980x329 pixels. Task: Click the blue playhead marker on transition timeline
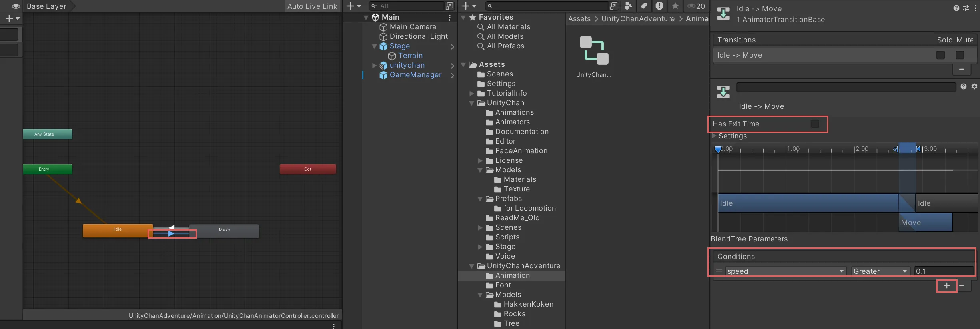coord(718,149)
